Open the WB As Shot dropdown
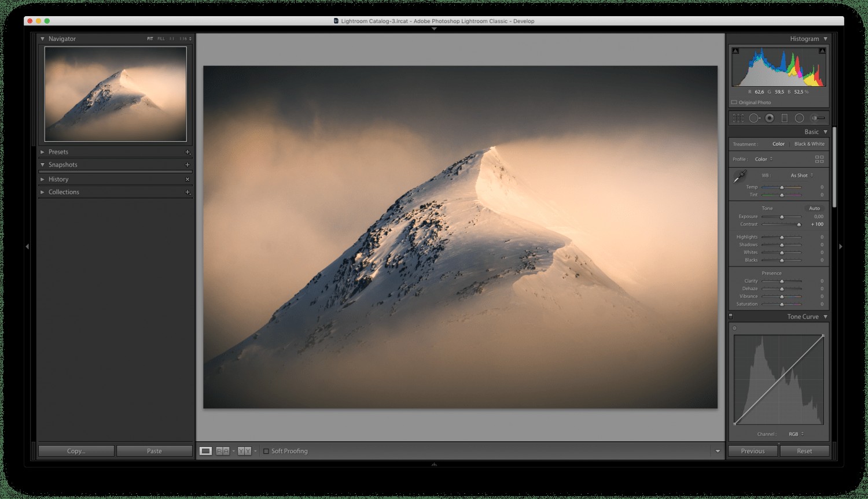The image size is (868, 499). (800, 175)
